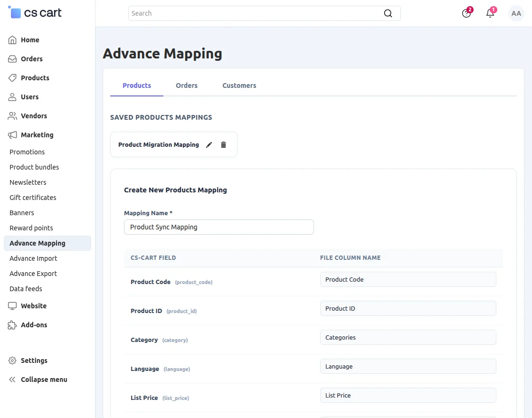Click the Home house icon
Screen dimensions: 532x418
pos(12,40)
